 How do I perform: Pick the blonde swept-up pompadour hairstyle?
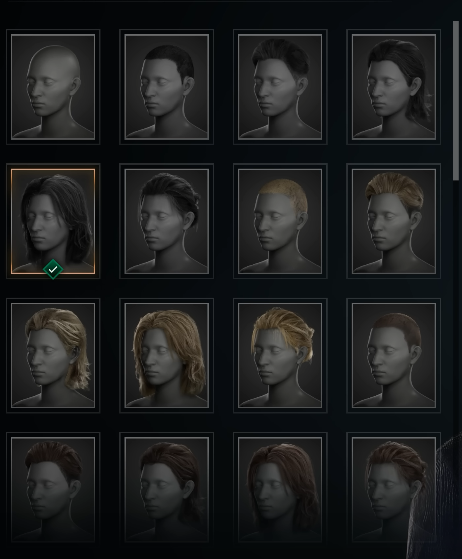(x=394, y=221)
